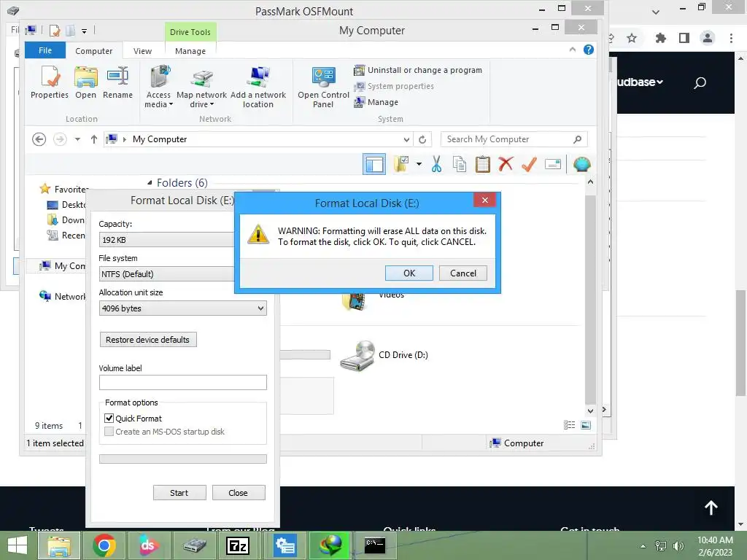Select the Rename ribbon icon
The height and width of the screenshot is (560, 747).
coord(117,82)
